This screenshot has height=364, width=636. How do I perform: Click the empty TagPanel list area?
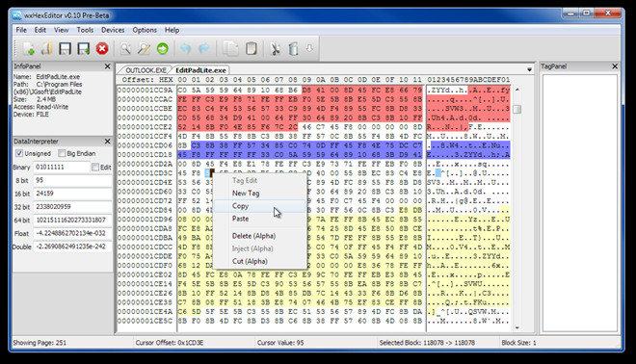(x=579, y=202)
